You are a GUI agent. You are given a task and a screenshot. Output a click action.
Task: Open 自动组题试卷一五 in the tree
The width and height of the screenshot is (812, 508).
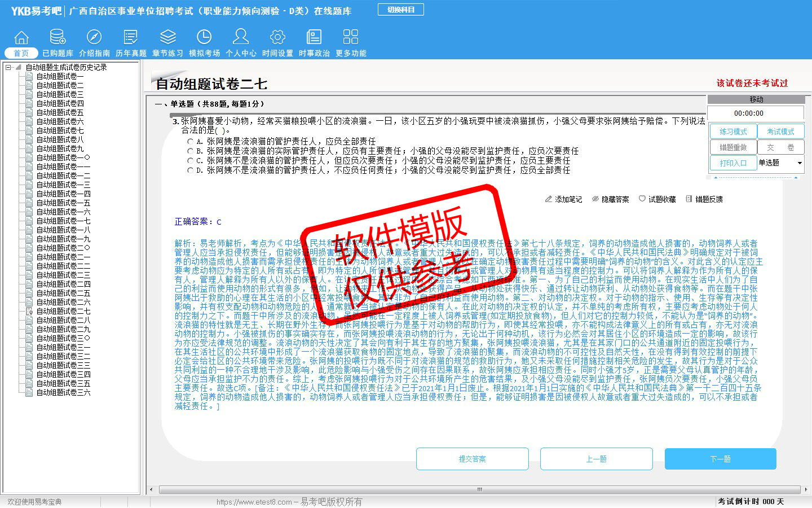(x=63, y=203)
